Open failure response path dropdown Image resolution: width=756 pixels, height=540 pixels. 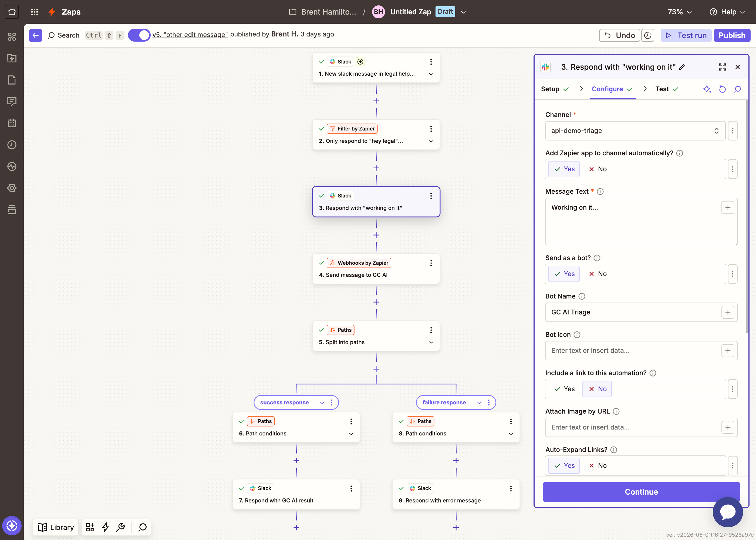pos(479,402)
